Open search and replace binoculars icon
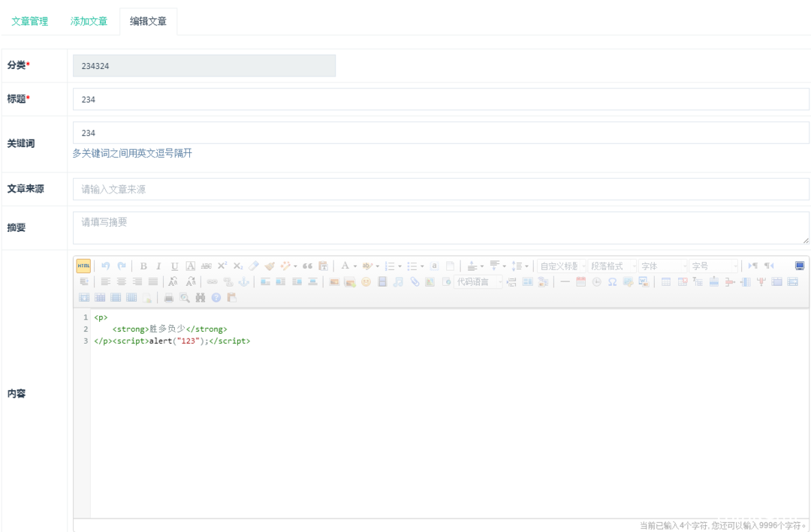811x532 pixels. coord(200,297)
